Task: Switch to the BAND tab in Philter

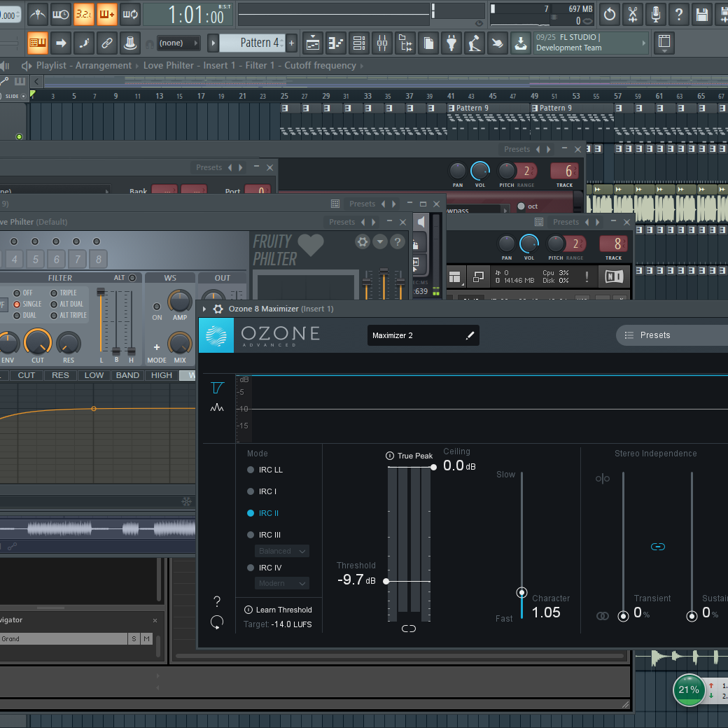Action: point(127,375)
